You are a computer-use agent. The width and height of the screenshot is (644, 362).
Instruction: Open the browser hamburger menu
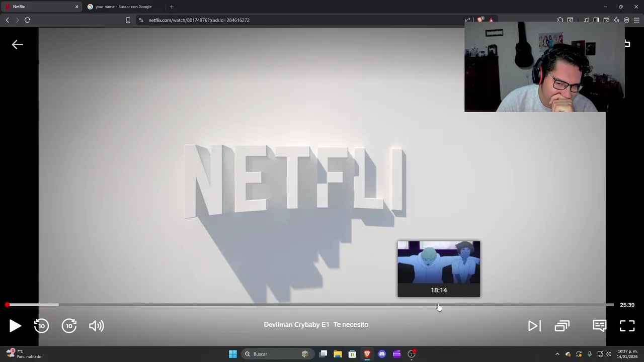pyautogui.click(x=636, y=20)
